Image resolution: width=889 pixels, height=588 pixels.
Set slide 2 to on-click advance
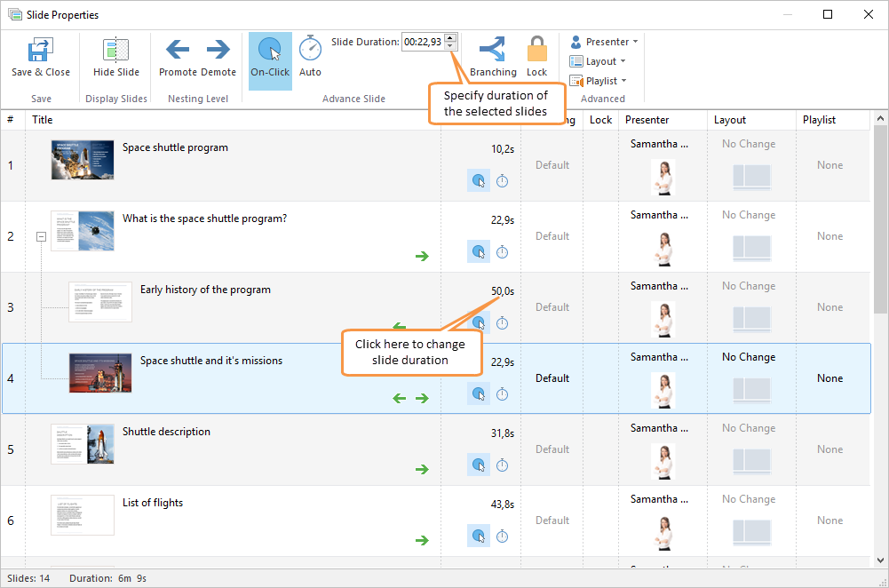coord(479,251)
